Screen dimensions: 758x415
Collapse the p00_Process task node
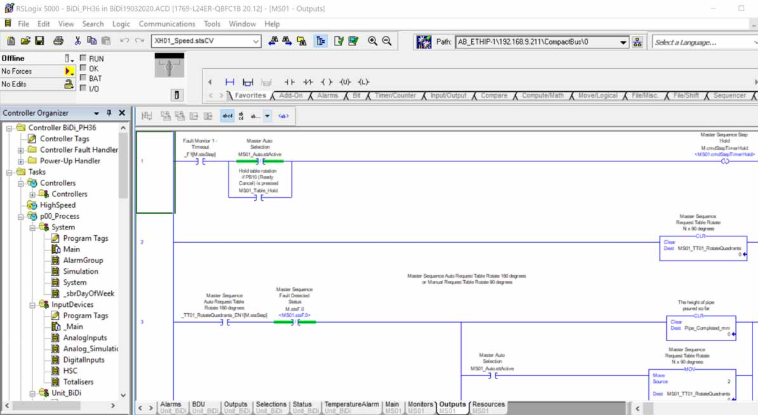(21, 217)
